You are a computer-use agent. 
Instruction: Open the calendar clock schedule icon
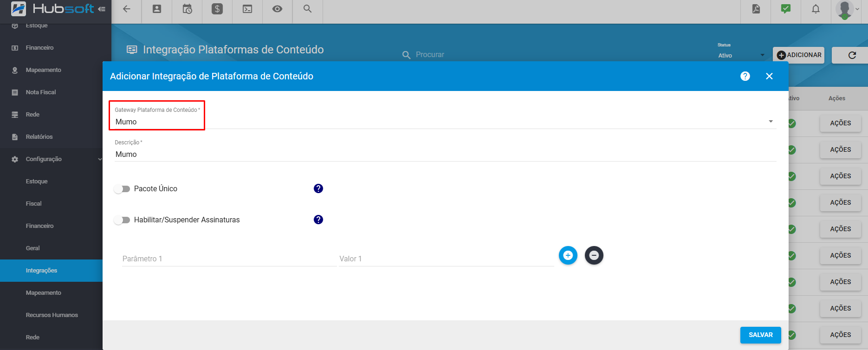[187, 9]
